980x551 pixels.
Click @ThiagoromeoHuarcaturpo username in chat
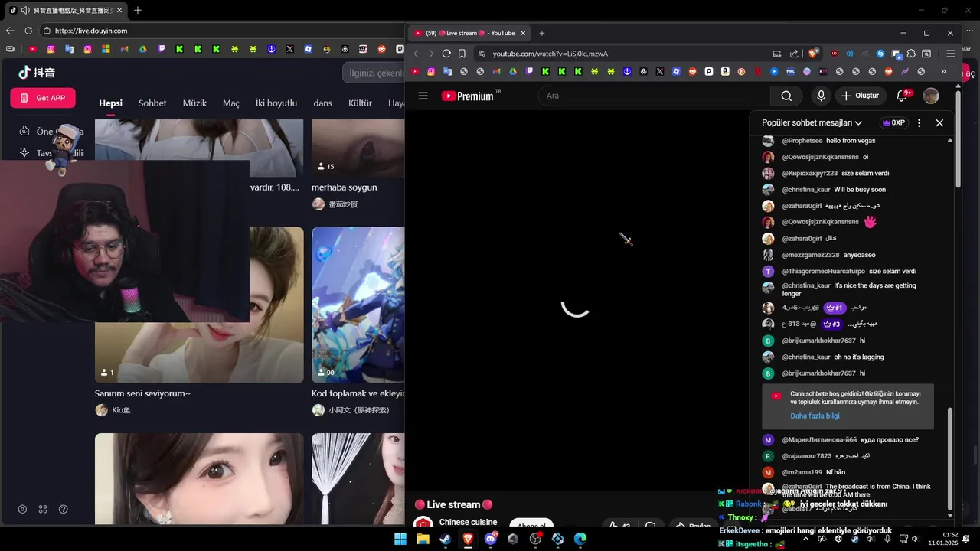tap(823, 271)
